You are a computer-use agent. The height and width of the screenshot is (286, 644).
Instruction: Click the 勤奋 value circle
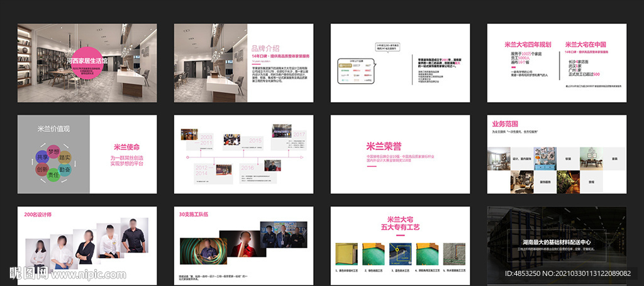[64, 169]
